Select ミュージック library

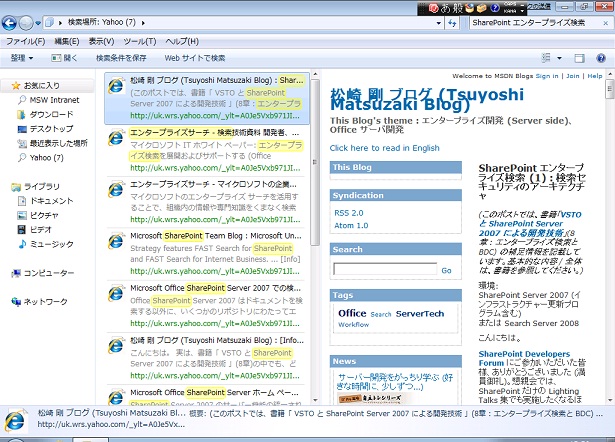click(x=45, y=244)
